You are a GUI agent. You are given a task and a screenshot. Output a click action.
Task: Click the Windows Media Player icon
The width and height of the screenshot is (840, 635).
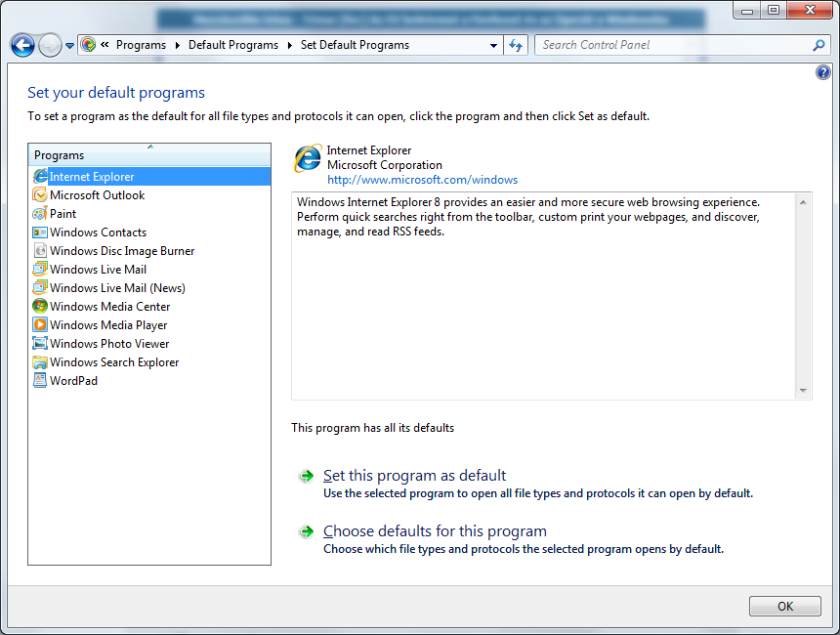(x=40, y=324)
